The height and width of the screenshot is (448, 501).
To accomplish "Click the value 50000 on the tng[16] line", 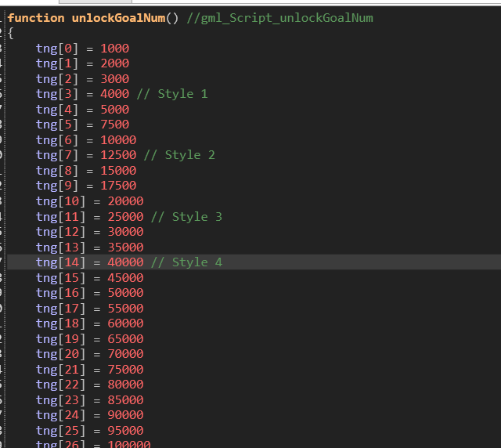I will click(125, 293).
